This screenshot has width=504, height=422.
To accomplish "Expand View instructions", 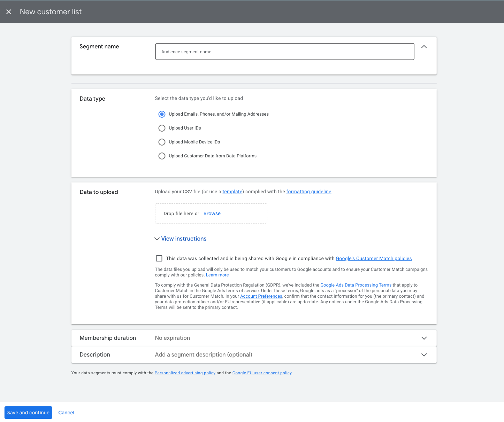I will click(x=181, y=239).
